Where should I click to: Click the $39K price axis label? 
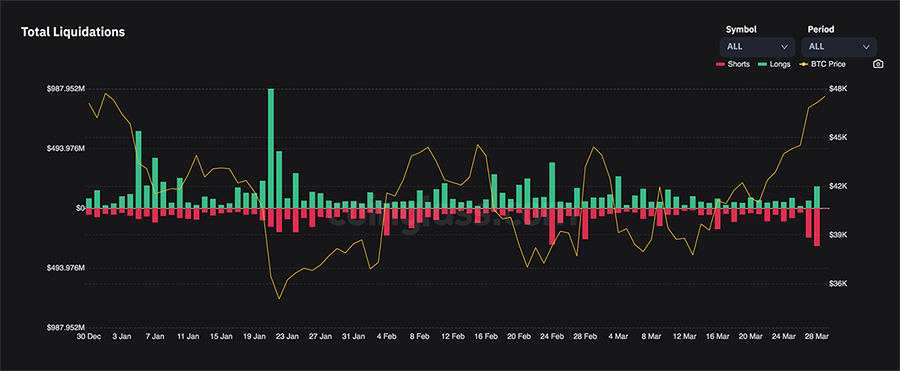(838, 235)
